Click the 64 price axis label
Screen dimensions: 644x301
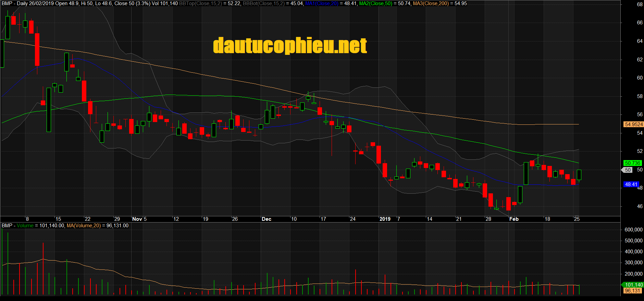pyautogui.click(x=640, y=41)
